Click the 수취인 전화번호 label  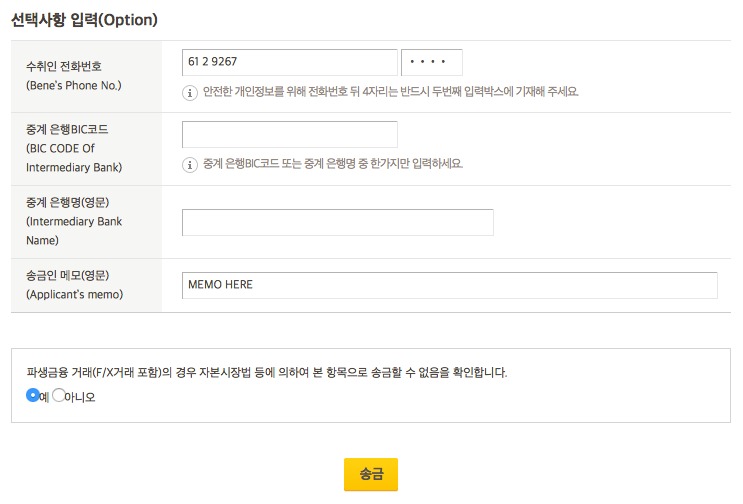pyautogui.click(x=63, y=67)
